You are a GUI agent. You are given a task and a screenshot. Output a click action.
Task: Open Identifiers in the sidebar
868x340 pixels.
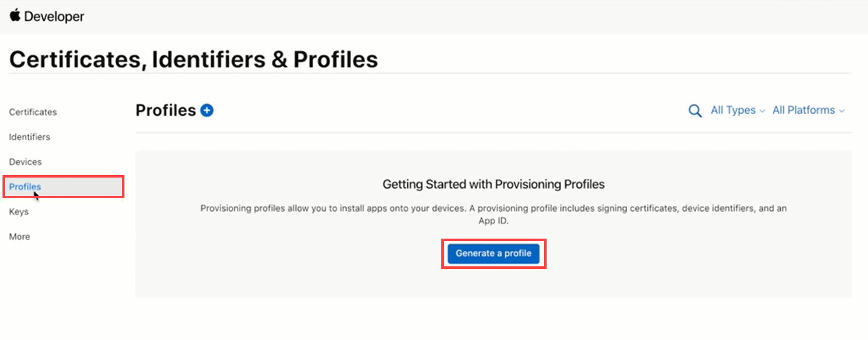coord(30,137)
